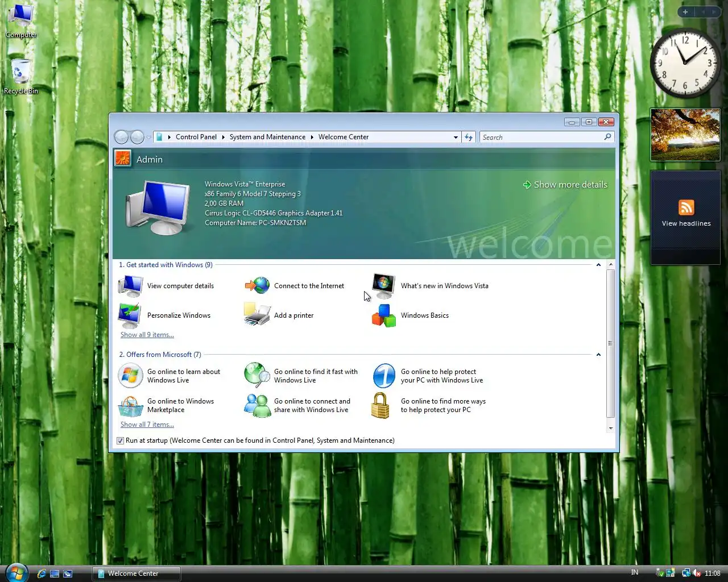Click the analog clock gadget
Image resolution: width=728 pixels, height=582 pixels.
685,63
